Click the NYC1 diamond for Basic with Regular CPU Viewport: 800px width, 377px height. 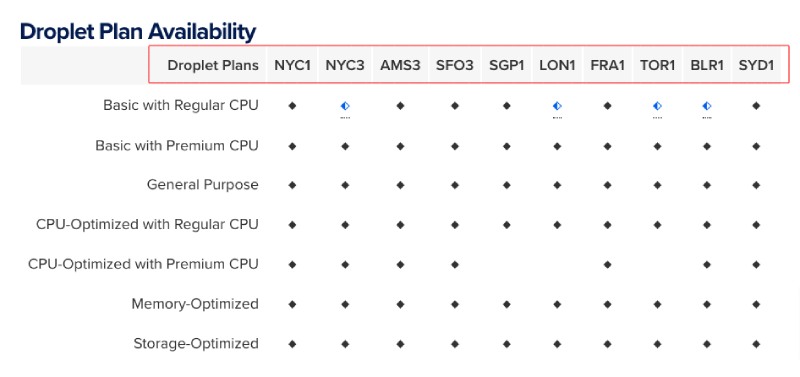point(292,106)
